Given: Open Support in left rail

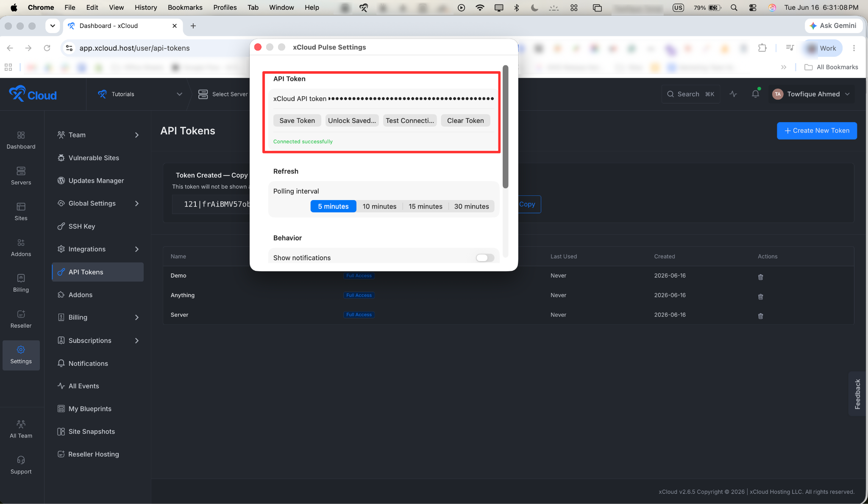Looking at the screenshot, I should tap(21, 465).
